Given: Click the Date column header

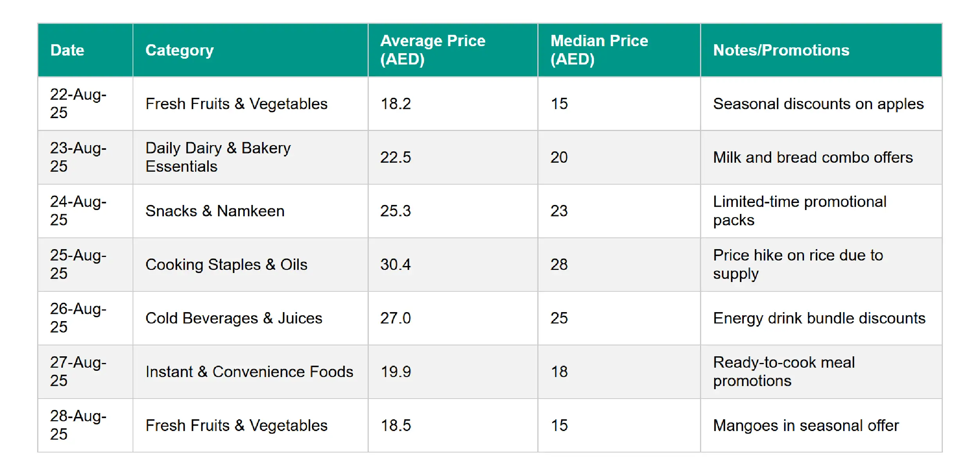Looking at the screenshot, I should coord(67,50).
